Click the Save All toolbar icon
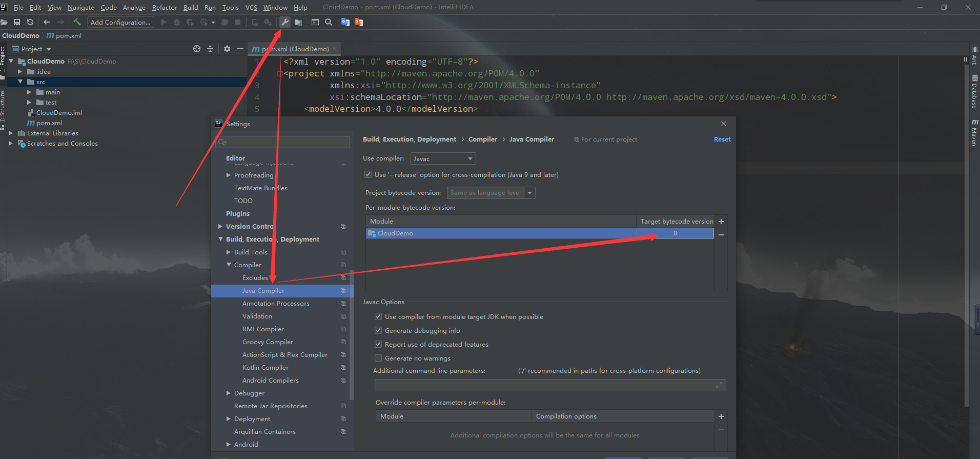The width and height of the screenshot is (980, 459). click(17, 22)
